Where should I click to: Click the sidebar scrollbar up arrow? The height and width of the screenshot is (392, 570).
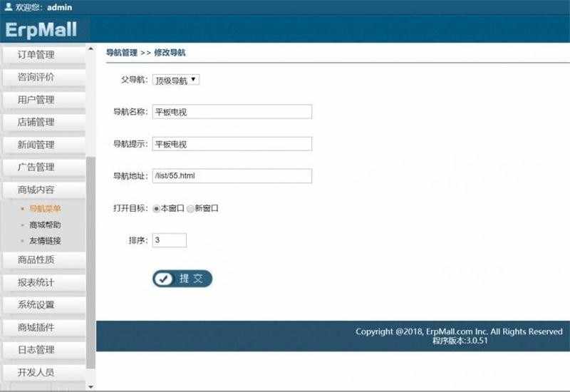[x=91, y=48]
